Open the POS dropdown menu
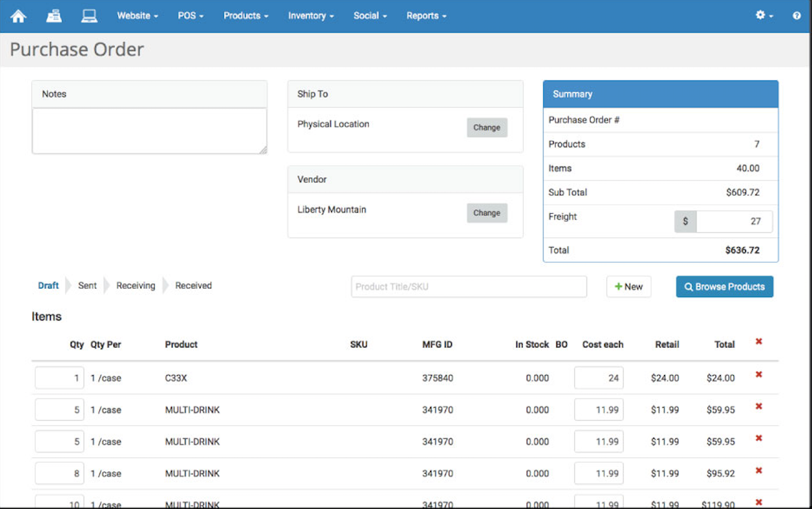This screenshot has width=812, height=509. coord(191,16)
